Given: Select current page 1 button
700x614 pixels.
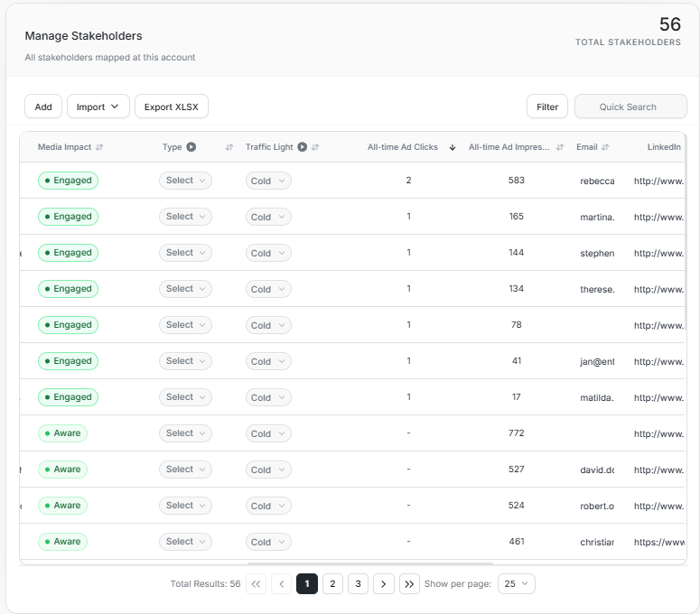Looking at the screenshot, I should pyautogui.click(x=307, y=583).
